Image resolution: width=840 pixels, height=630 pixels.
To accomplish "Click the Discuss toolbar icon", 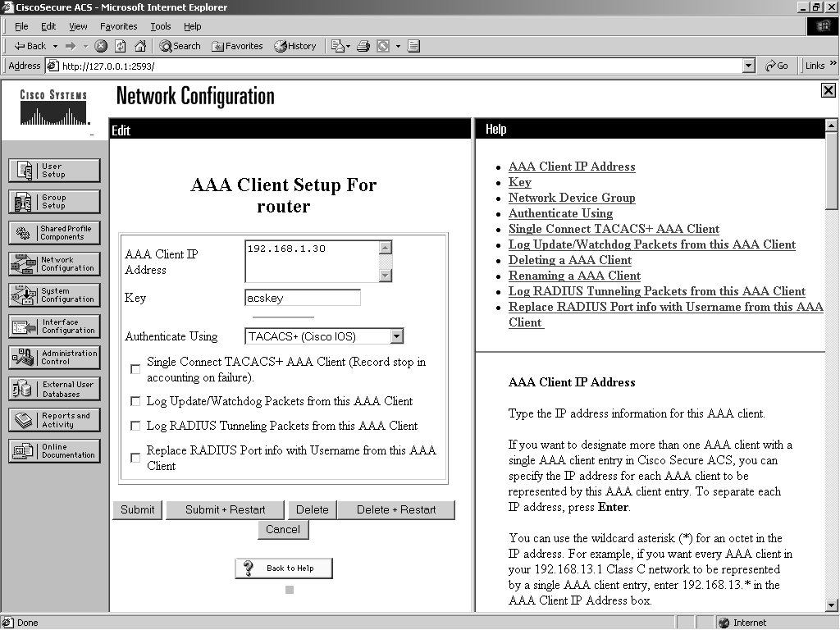I will click(413, 46).
